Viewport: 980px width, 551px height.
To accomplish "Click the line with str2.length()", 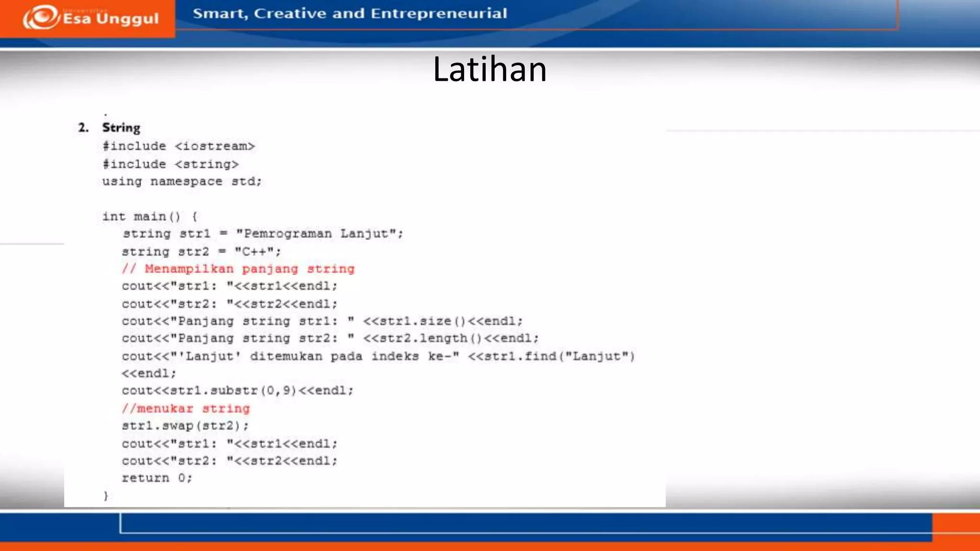I will pyautogui.click(x=330, y=339).
